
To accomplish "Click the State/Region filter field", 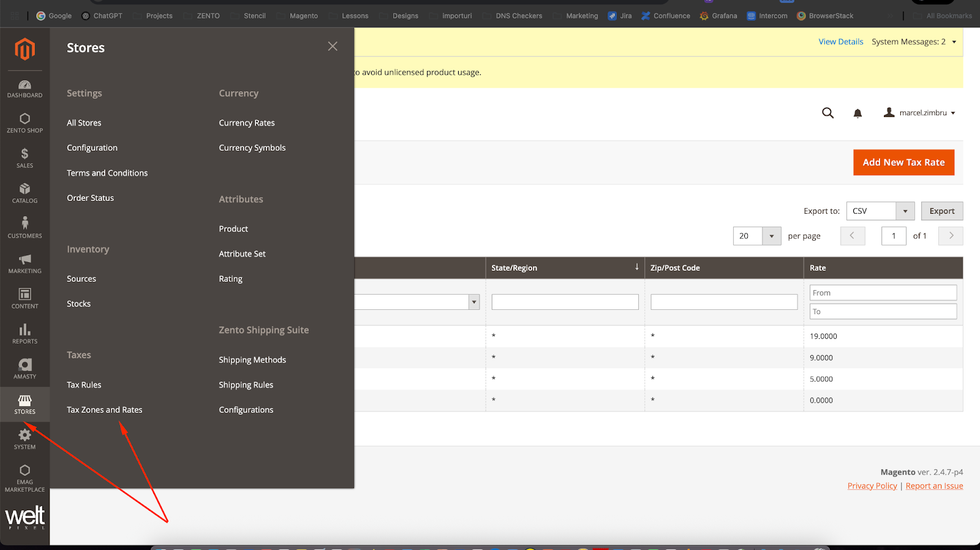I will point(565,302).
